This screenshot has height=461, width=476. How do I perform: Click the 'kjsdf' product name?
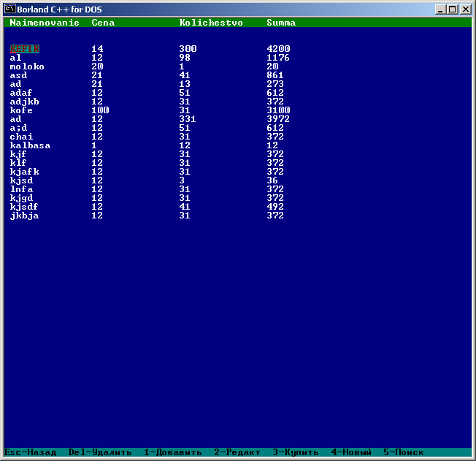point(24,207)
